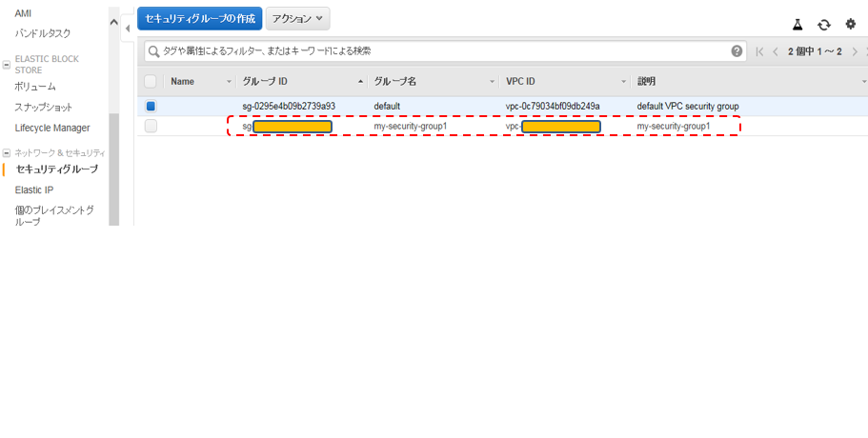Viewport: 868px width, 438px height.
Task: Open the experiments flask icon
Action: (797, 25)
